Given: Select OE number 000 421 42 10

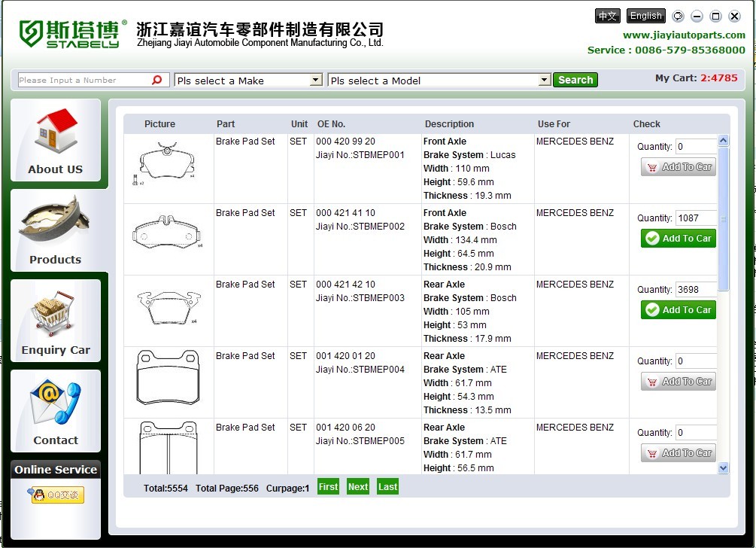Looking at the screenshot, I should (346, 284).
